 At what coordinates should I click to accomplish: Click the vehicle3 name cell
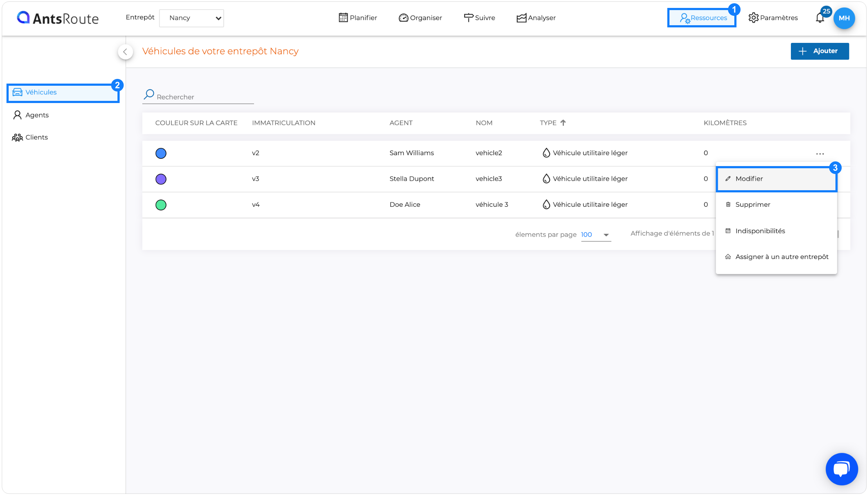pos(489,179)
